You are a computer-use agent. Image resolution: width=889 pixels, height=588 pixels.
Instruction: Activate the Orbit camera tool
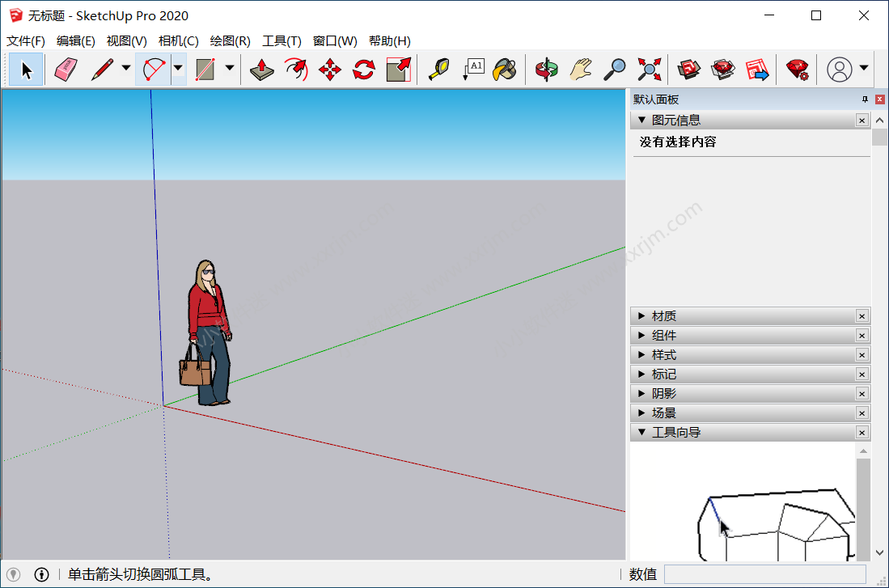coord(547,70)
